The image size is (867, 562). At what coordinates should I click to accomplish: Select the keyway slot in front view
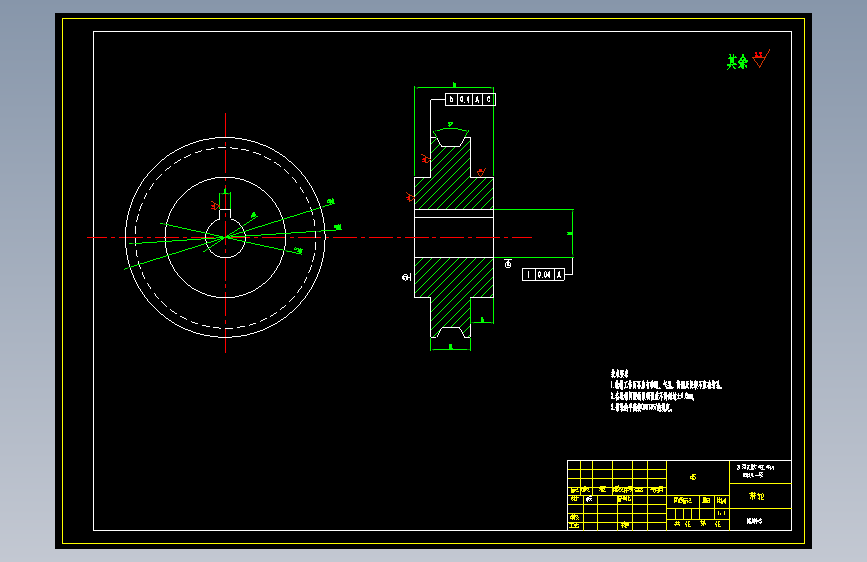(x=225, y=214)
